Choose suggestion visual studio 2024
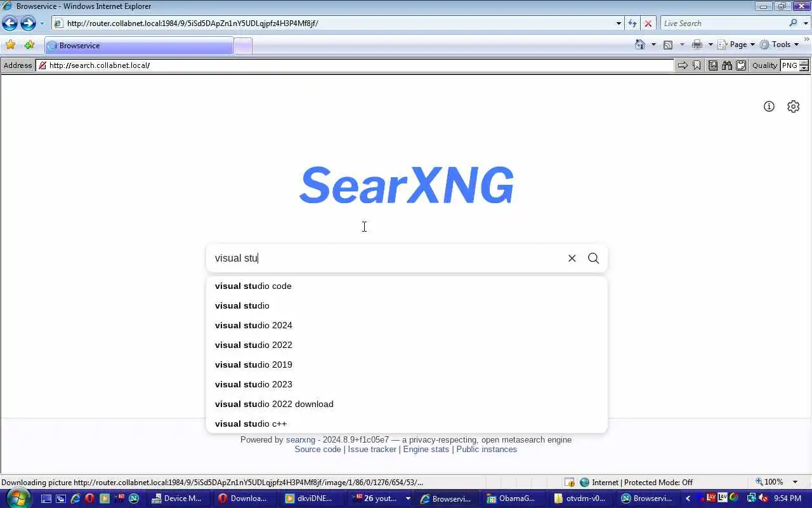812x508 pixels. (407, 325)
